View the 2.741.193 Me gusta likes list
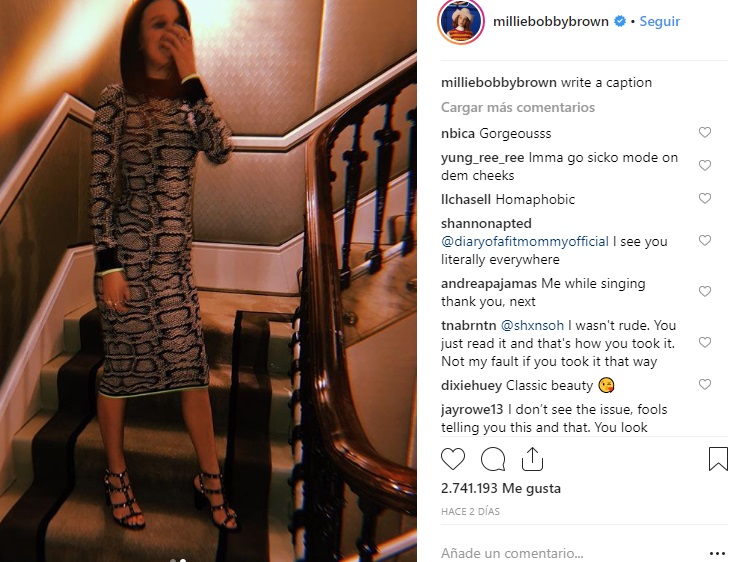 pyautogui.click(x=501, y=489)
